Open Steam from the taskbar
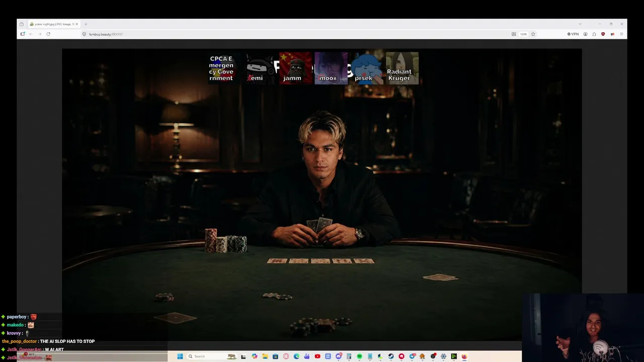Screen dimensions: 644x362 pyautogui.click(x=391, y=356)
